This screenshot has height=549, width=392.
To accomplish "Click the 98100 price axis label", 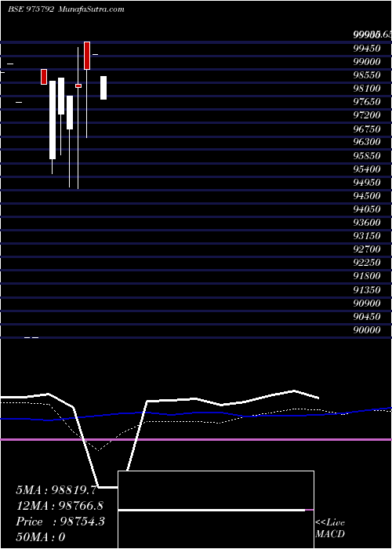I will [367, 88].
